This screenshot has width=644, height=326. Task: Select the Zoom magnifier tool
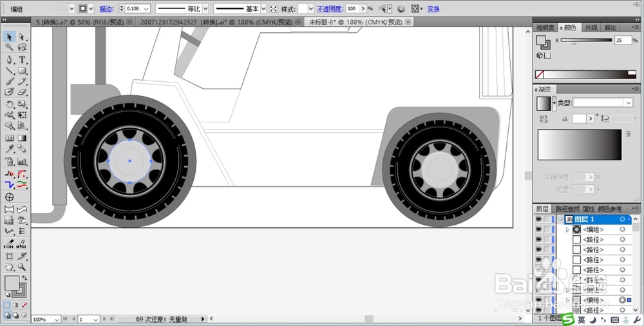(x=22, y=266)
